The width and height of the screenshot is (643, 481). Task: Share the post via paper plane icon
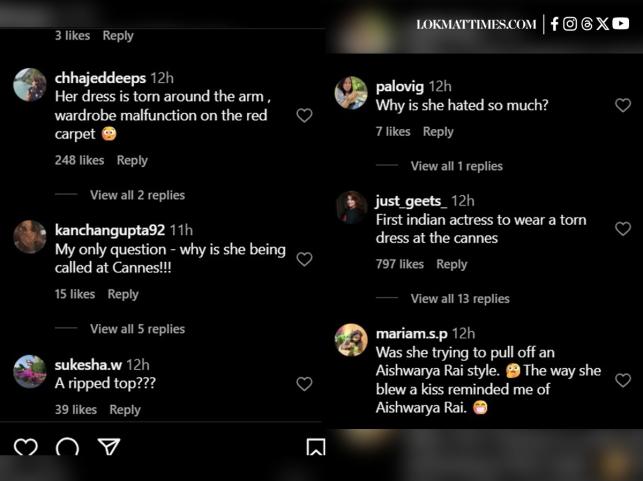click(109, 447)
